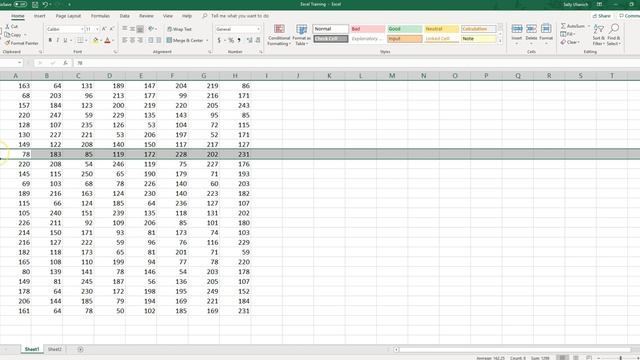Open the General number format dropdown

[x=258, y=29]
